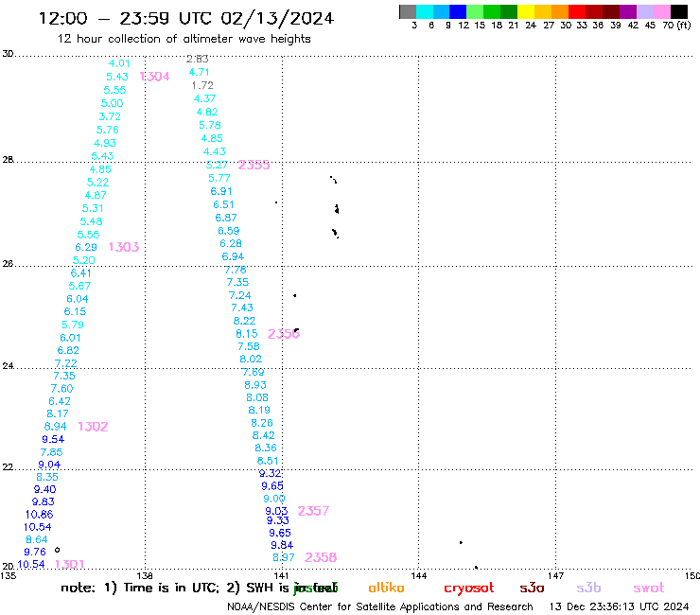Click the gray wave height value '2.83'
The width and height of the screenshot is (700, 615).
[198, 59]
